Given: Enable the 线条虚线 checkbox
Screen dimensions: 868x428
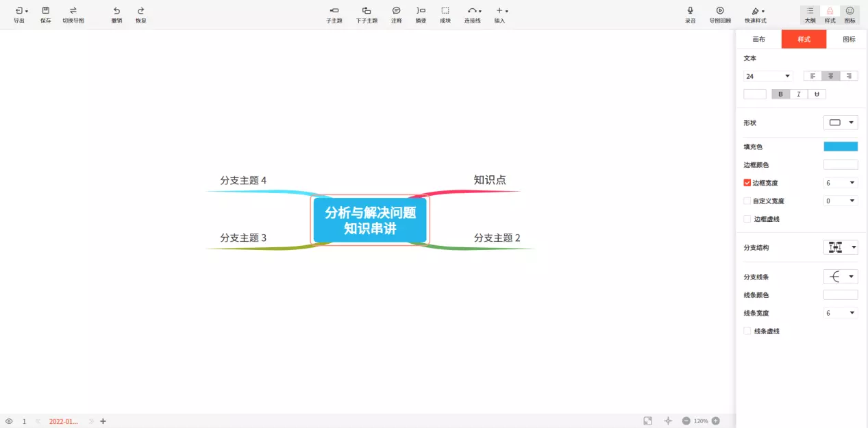Looking at the screenshot, I should [x=747, y=331].
